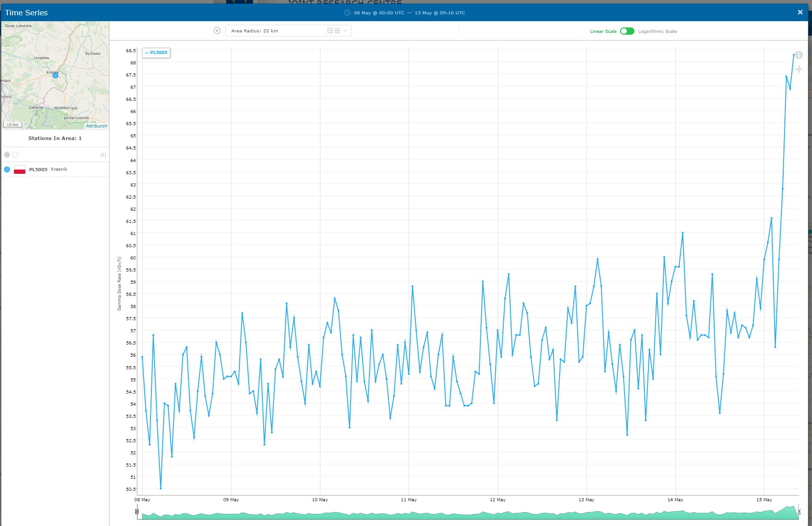Click the target locate icon beside Area Radius
Viewport: 812px width, 526px height.
point(217,31)
